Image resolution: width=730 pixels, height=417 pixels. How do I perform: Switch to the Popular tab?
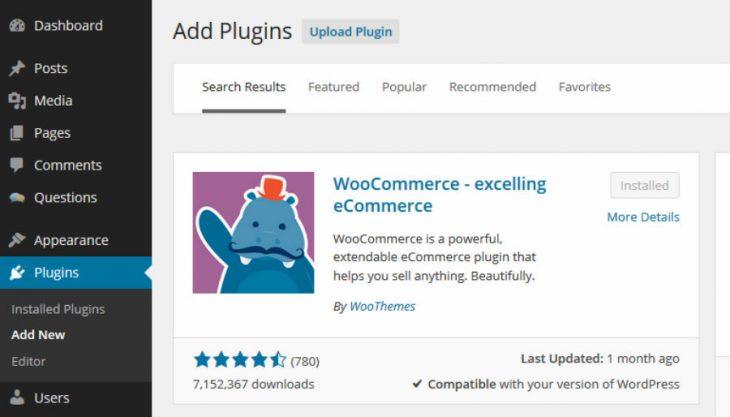(404, 87)
